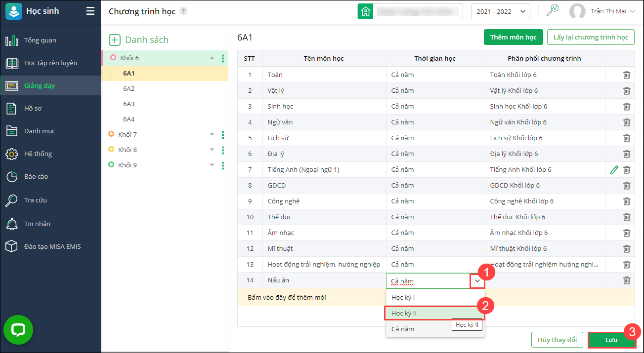
Task: Click the plus icon next to Danh sách
Action: 115,40
